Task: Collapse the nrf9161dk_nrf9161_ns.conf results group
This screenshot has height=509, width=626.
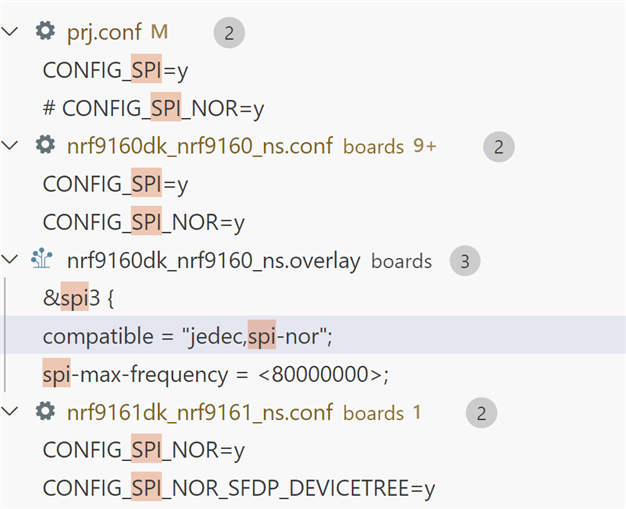Action: (10, 411)
